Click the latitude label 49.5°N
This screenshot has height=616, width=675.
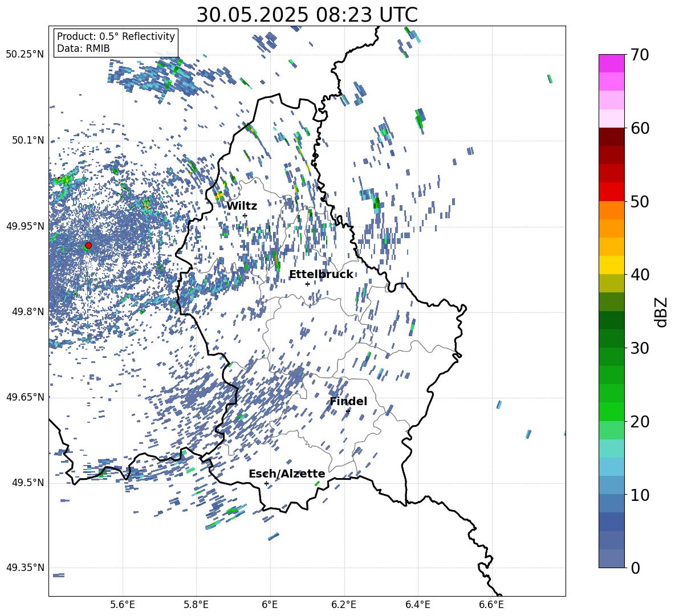28,483
